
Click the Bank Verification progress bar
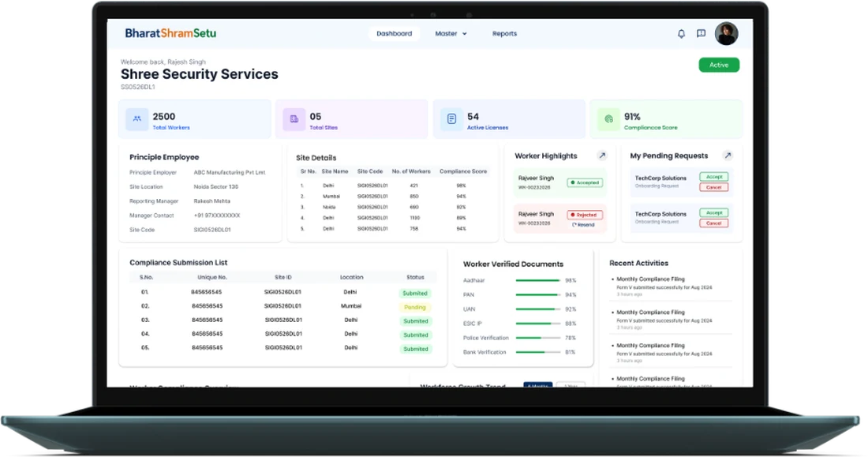click(538, 352)
